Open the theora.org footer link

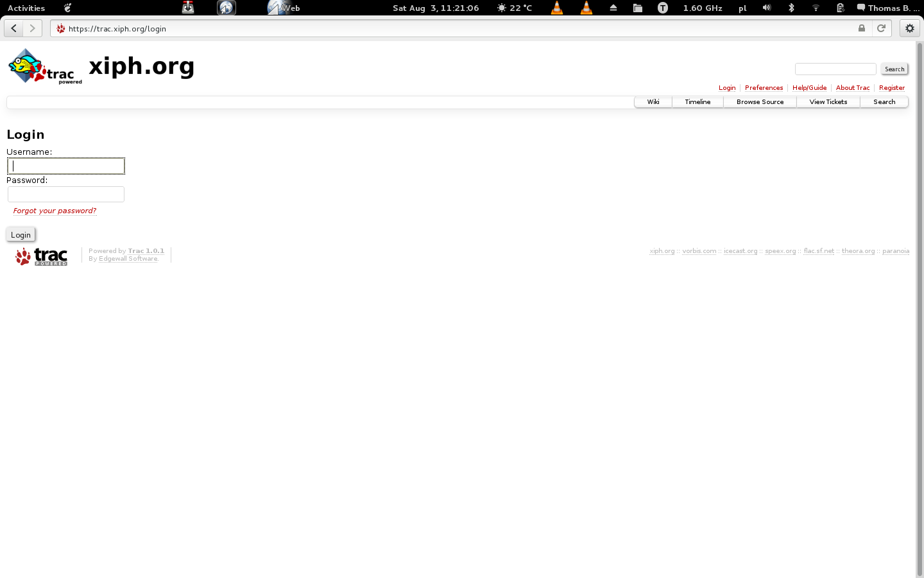coord(859,251)
